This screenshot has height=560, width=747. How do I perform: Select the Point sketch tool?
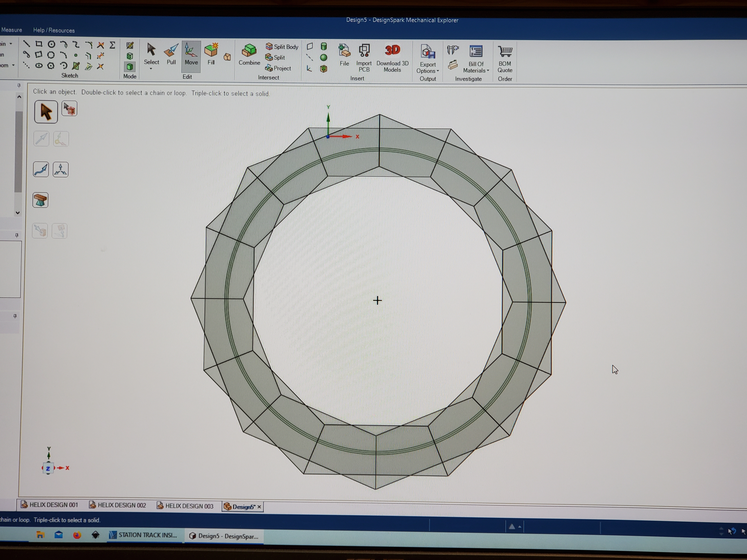point(76,55)
